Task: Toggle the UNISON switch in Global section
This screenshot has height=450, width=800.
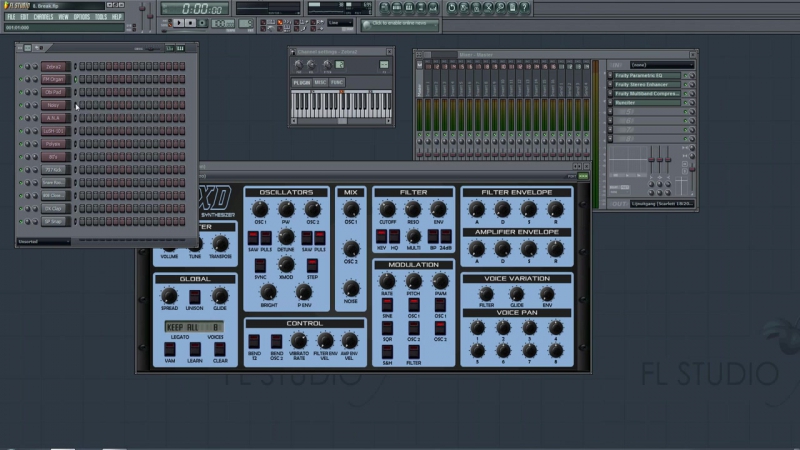Action: (x=194, y=296)
